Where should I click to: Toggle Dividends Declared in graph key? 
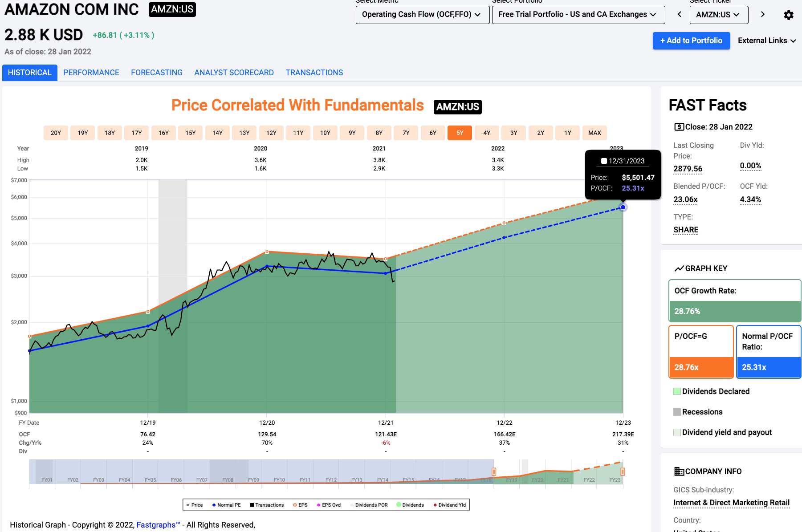pos(711,391)
